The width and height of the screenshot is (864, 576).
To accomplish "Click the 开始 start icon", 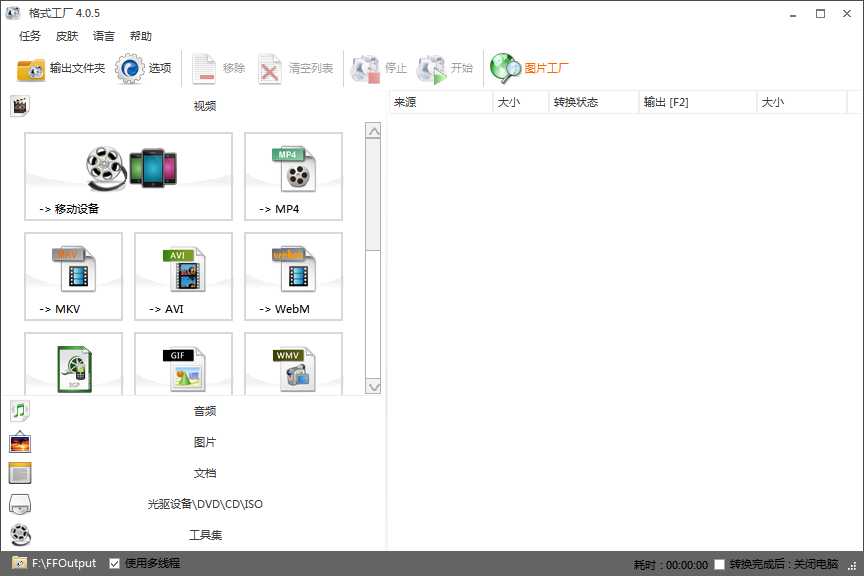I will [431, 69].
